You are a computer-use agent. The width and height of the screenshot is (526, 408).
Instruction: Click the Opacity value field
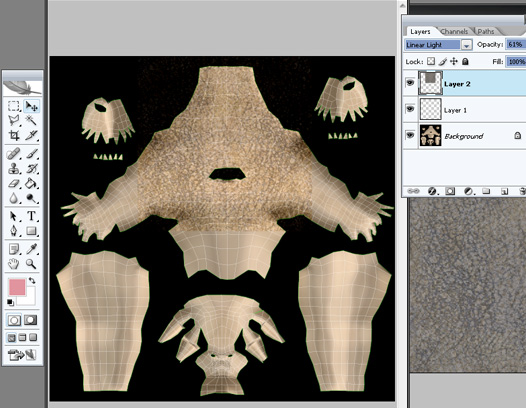(516, 44)
